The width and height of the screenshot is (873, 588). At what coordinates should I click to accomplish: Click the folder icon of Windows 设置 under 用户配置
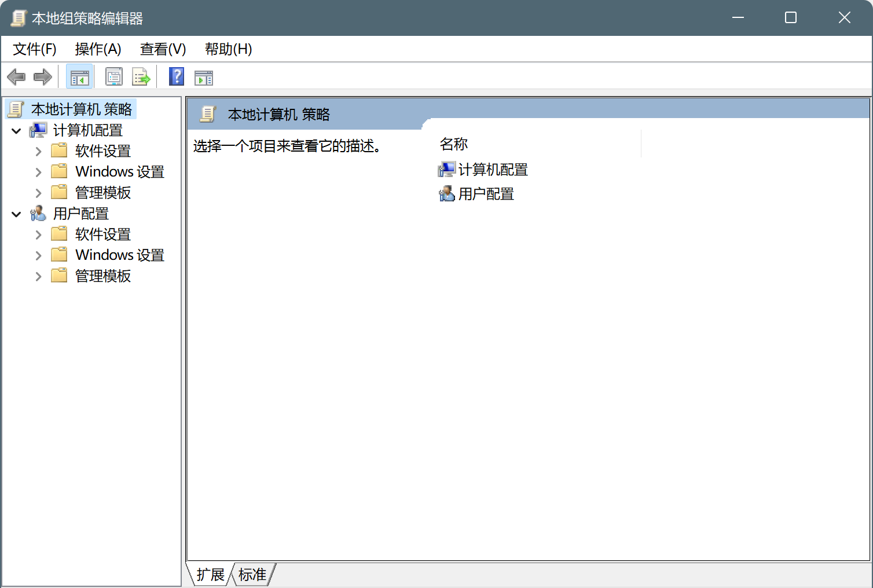[x=59, y=255]
